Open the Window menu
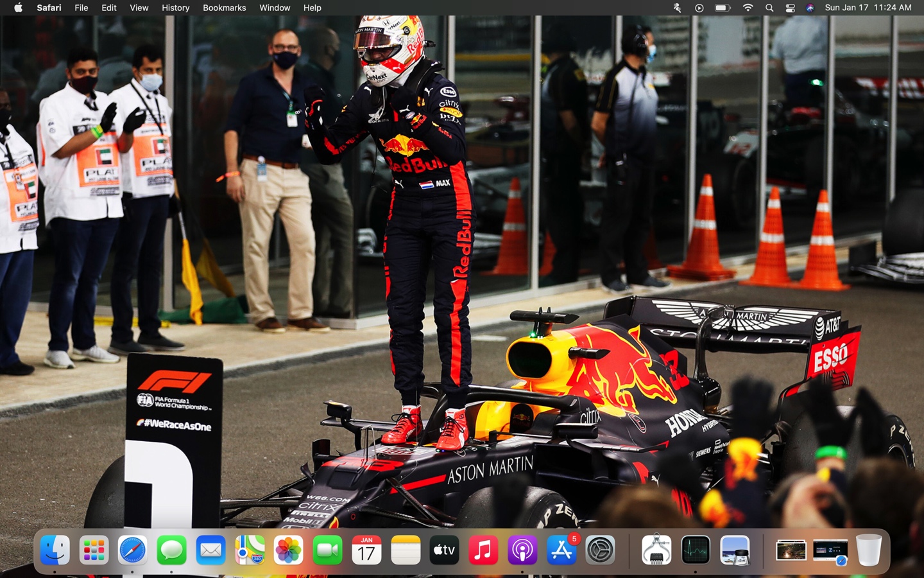The width and height of the screenshot is (924, 578). point(275,8)
